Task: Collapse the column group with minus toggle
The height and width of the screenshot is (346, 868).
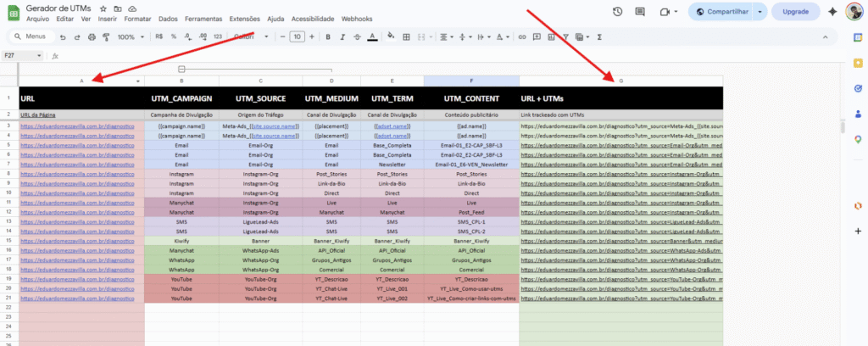Action: [181, 69]
